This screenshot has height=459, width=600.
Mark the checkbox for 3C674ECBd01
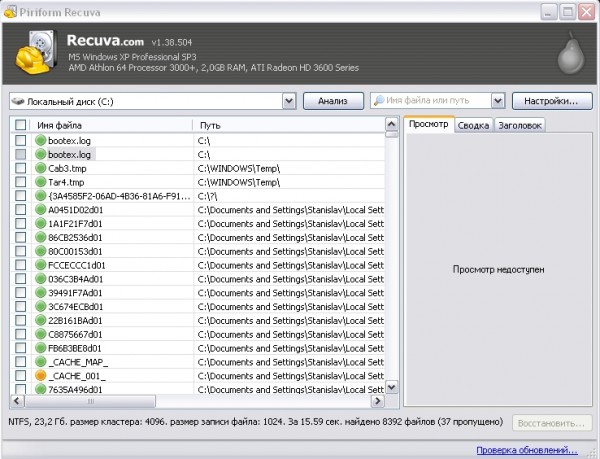tap(20, 306)
